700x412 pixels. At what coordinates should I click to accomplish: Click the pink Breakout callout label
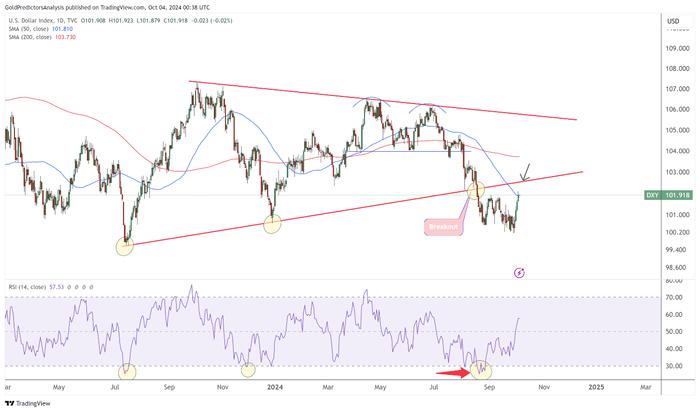[443, 227]
